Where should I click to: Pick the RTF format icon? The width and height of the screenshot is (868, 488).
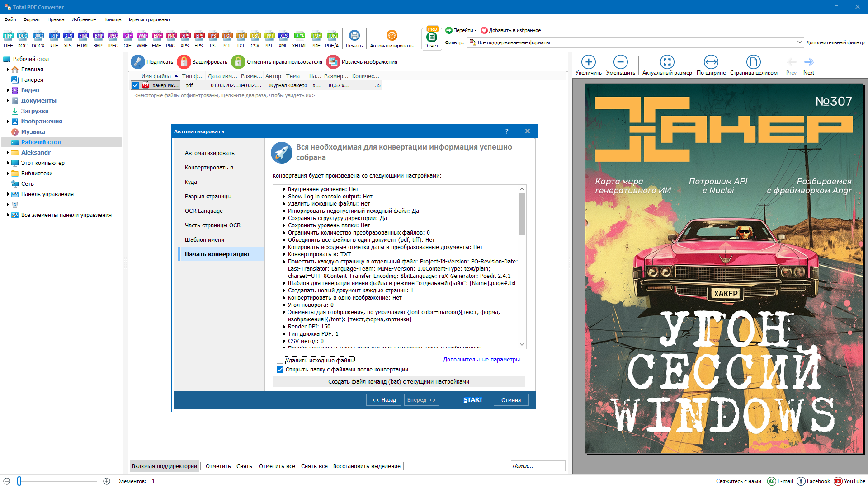[54, 39]
